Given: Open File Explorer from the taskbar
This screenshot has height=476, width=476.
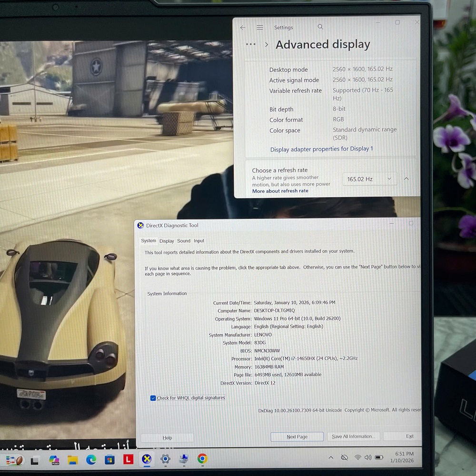Looking at the screenshot, I should (x=72, y=460).
